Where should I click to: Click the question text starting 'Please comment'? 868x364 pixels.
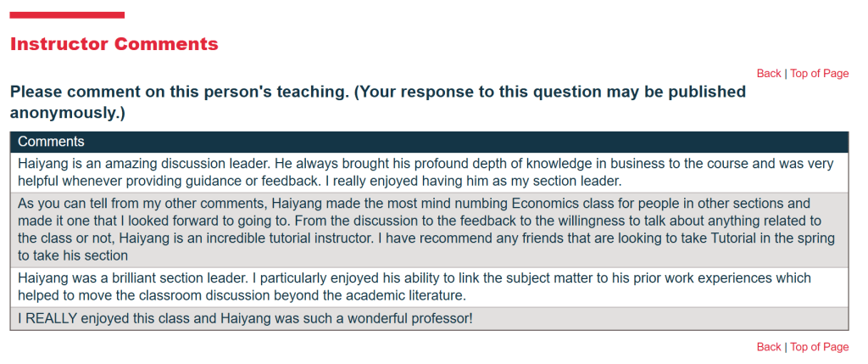[377, 92]
